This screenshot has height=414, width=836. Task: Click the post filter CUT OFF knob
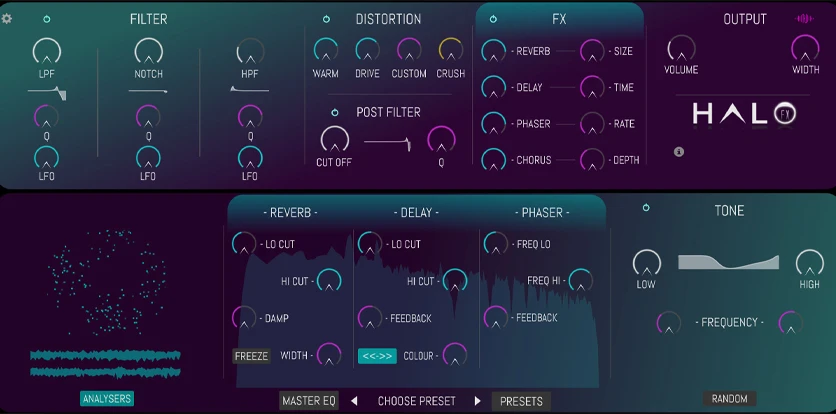click(x=335, y=140)
